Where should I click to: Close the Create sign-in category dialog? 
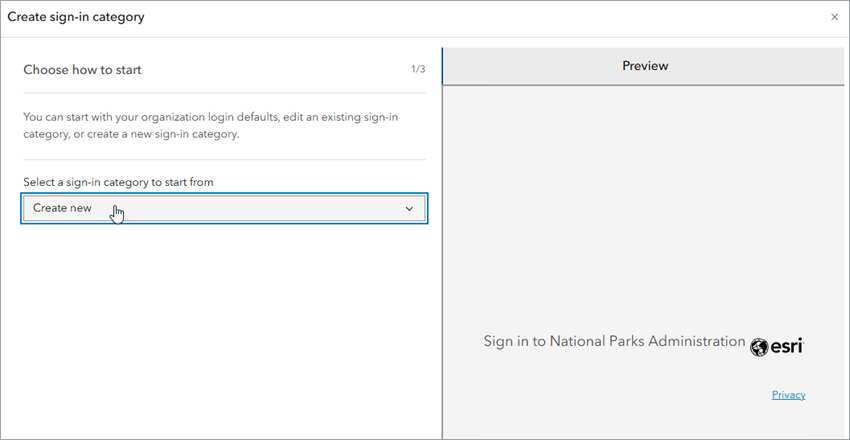pyautogui.click(x=835, y=17)
